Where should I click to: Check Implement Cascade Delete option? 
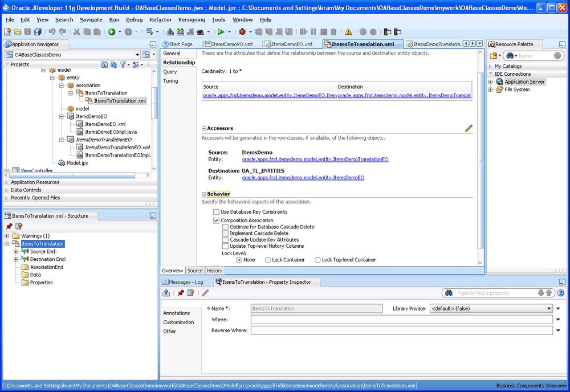(x=225, y=233)
